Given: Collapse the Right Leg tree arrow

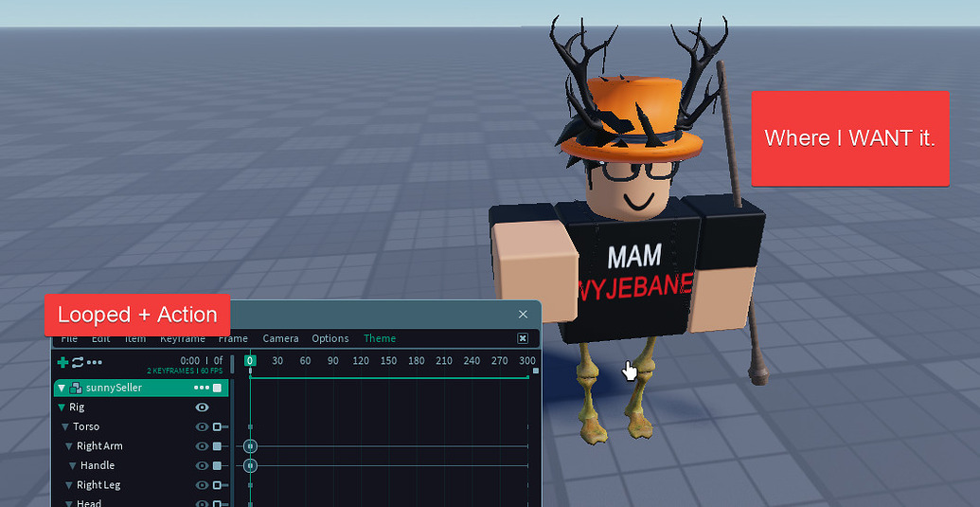Looking at the screenshot, I should [x=69, y=485].
